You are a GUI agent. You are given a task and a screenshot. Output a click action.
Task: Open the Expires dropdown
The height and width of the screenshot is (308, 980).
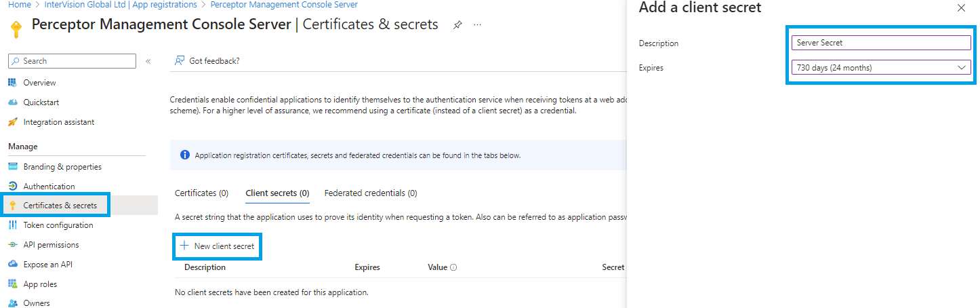[x=881, y=68]
